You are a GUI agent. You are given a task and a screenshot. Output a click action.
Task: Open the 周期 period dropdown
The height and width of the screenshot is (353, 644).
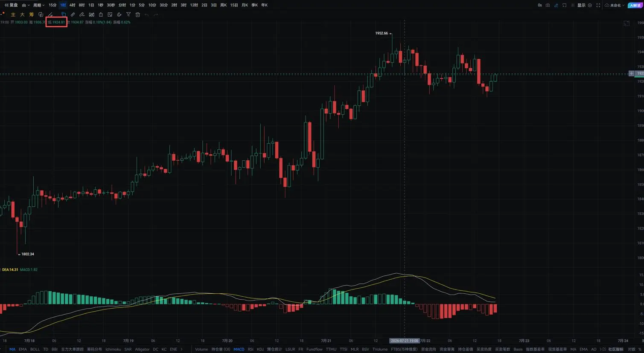[38, 5]
